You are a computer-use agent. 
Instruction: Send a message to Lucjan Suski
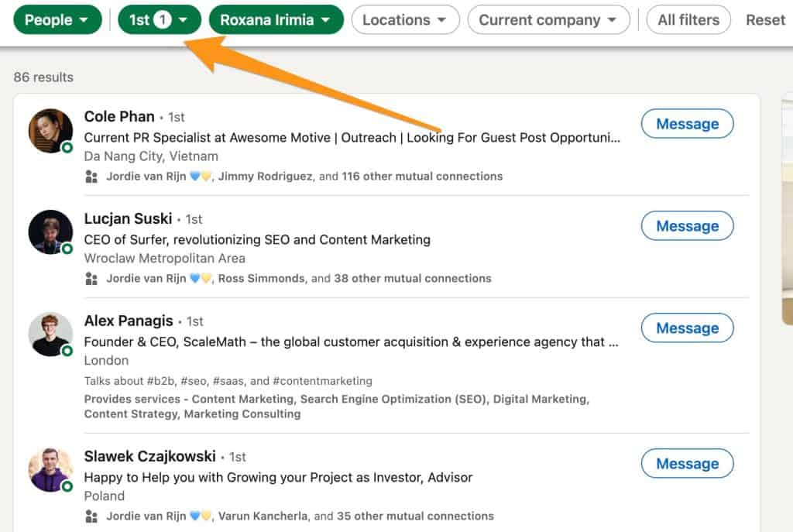tap(687, 226)
